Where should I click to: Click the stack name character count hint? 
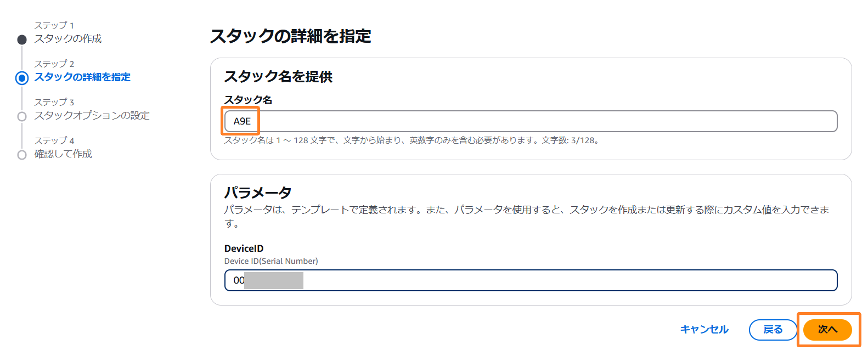tap(410, 140)
